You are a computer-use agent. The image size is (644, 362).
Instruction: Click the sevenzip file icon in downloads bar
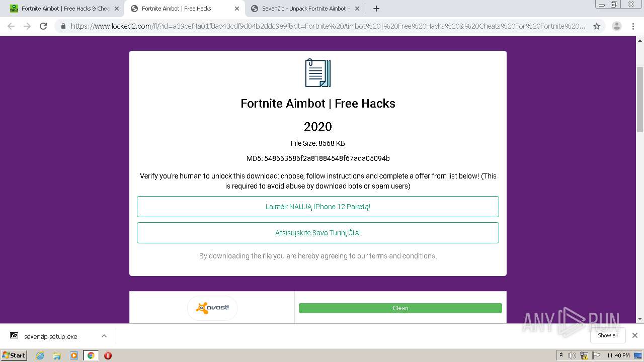(x=14, y=336)
